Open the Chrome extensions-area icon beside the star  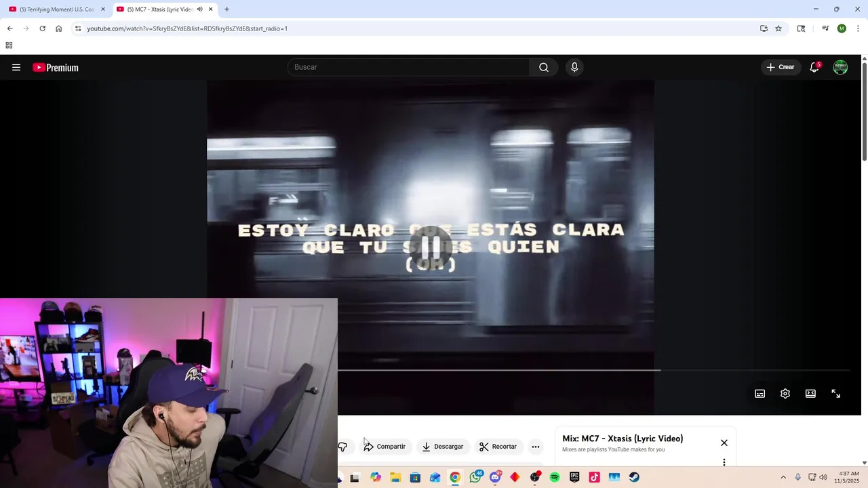click(x=801, y=28)
